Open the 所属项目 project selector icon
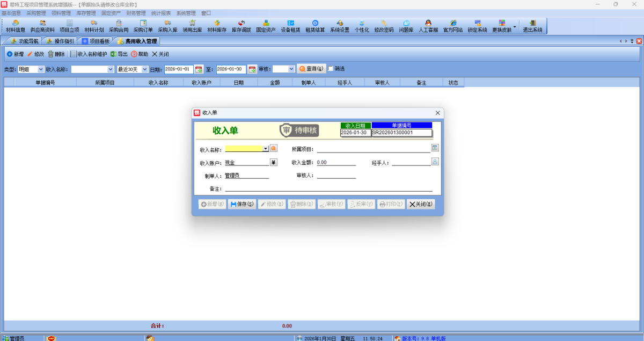The image size is (644, 341). [435, 148]
